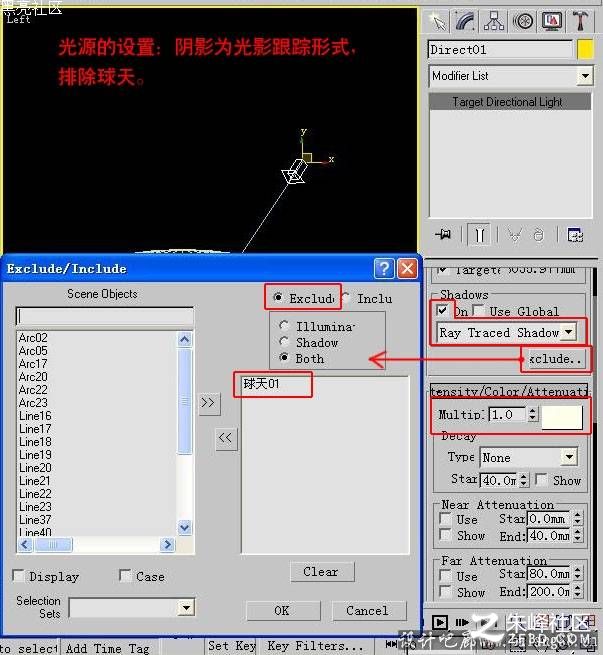Click Far Attenuation End spinner

pos(577,591)
